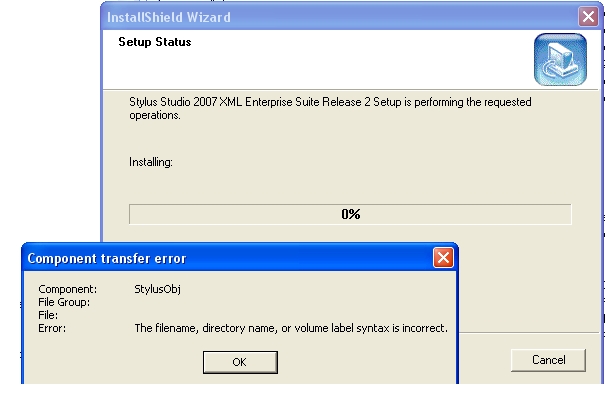Click the word 'operations.' in setup description

(x=155, y=115)
